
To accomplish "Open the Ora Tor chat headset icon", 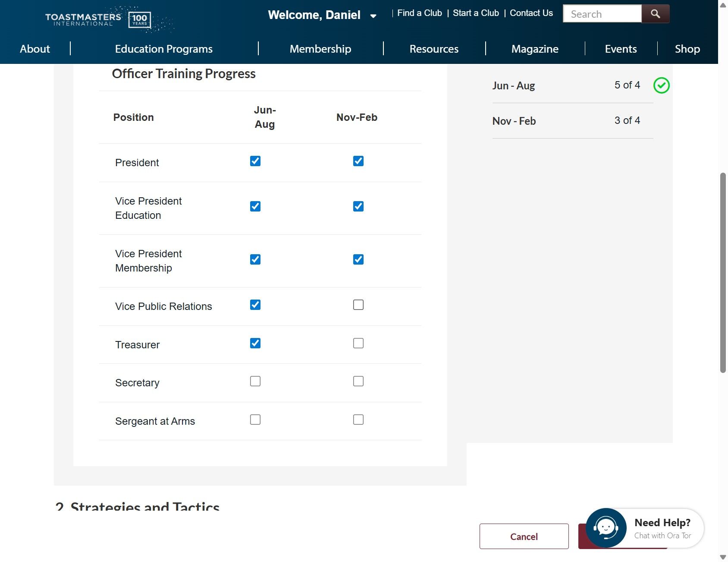I will point(606,527).
